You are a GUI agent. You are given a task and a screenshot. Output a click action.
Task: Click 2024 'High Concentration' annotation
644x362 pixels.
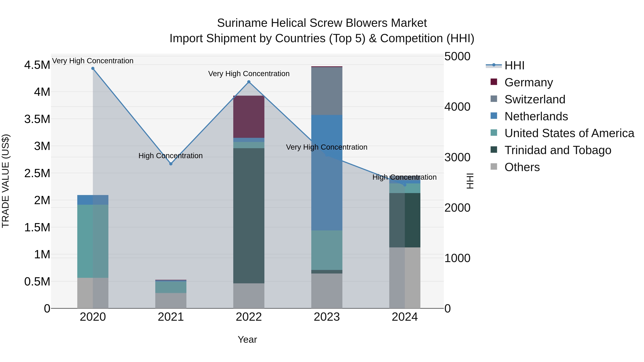(404, 177)
